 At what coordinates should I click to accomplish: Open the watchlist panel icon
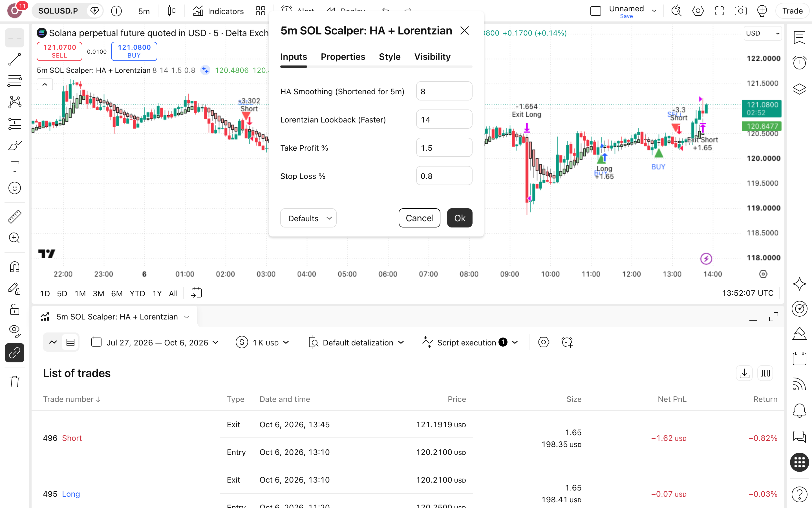click(800, 37)
